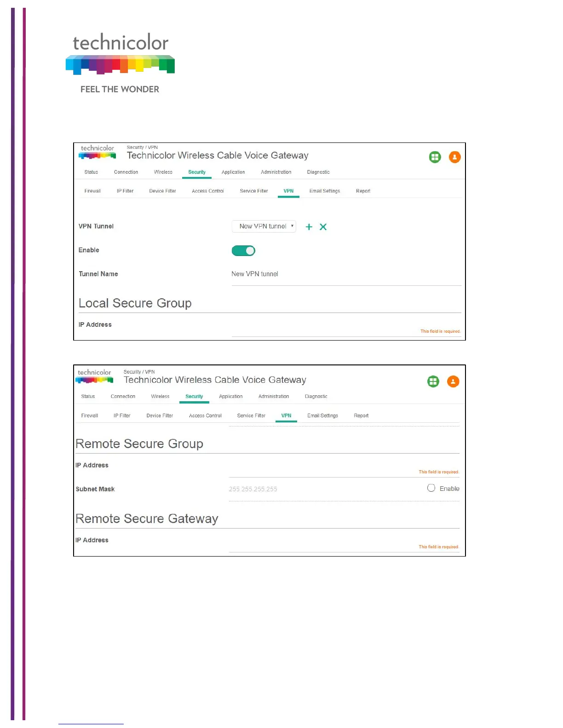Open Status tab in upper screenshot
Screen dimensions: 563x728
tap(91, 172)
